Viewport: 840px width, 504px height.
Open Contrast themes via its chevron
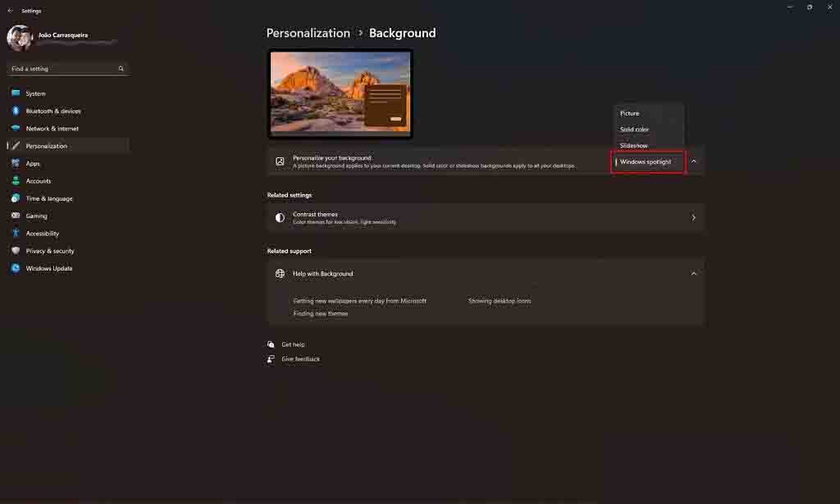click(694, 218)
